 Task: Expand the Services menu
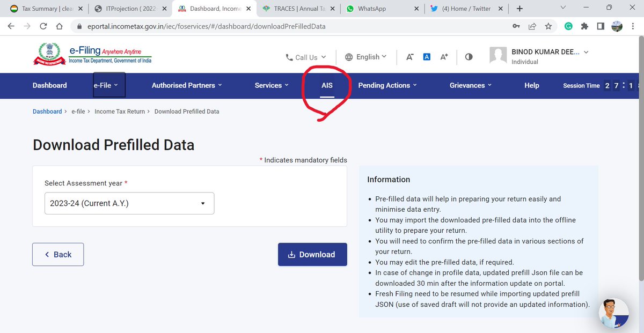272,85
